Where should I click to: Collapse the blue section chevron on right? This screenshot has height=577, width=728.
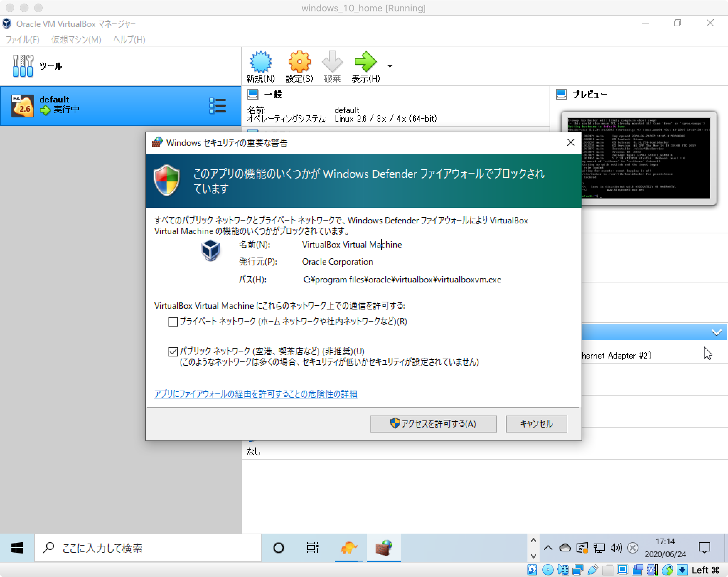coord(716,333)
